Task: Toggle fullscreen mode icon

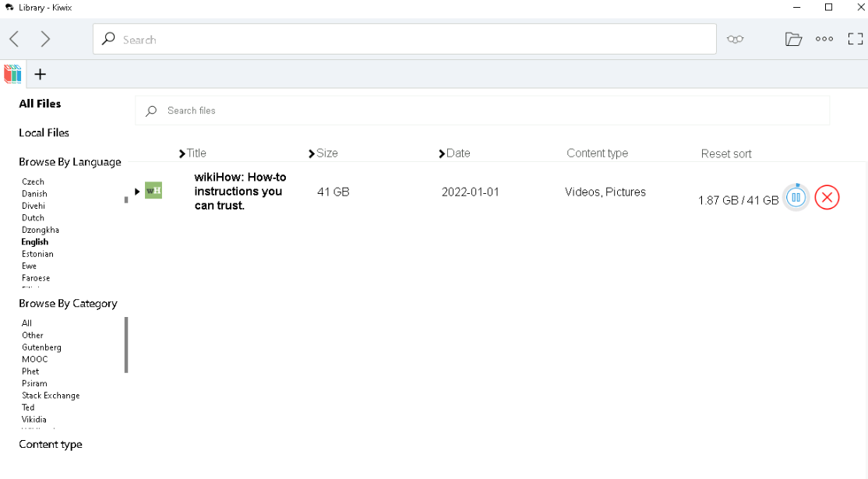Action: [x=855, y=39]
